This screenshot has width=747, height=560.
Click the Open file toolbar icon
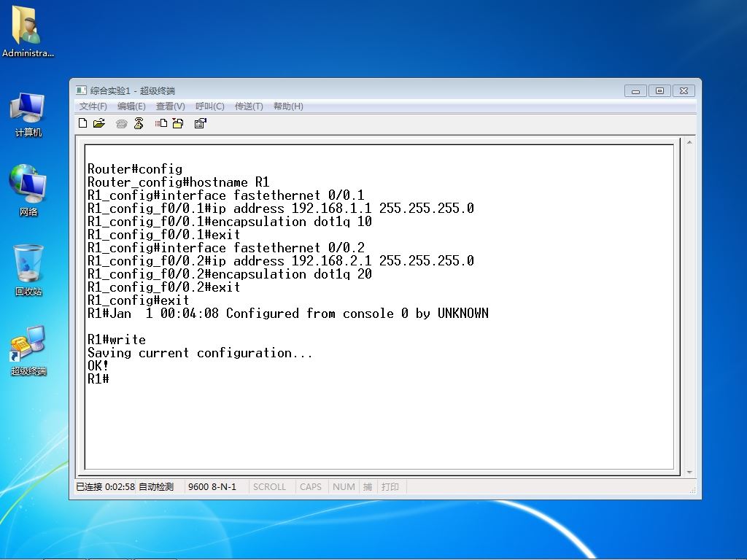[x=99, y=123]
